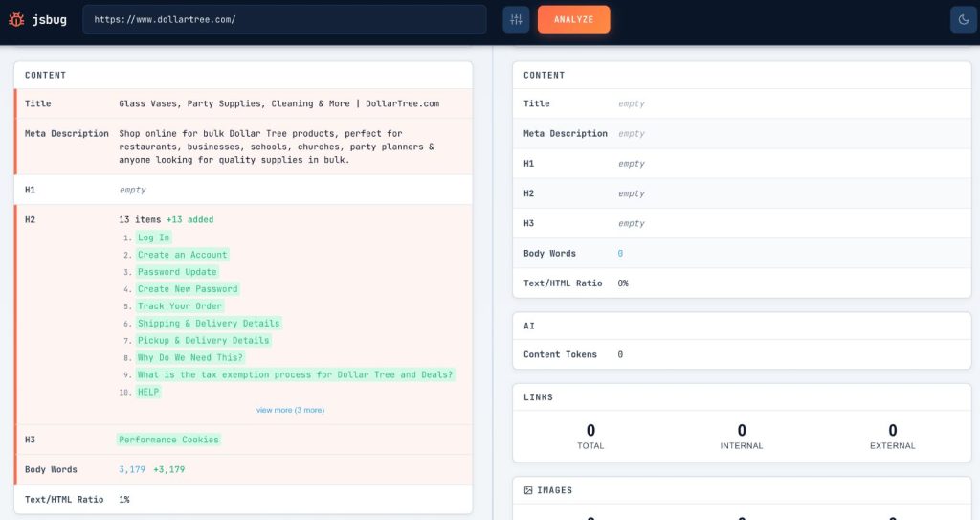980x520 pixels.
Task: Select the Performance Cookies H3 entry
Action: 168,440
